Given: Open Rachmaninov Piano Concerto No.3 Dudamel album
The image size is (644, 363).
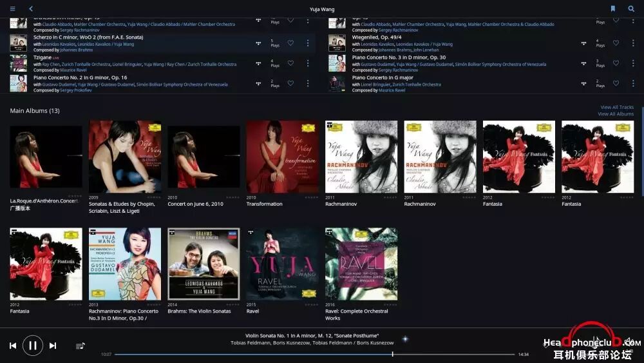Looking at the screenshot, I should 125,264.
